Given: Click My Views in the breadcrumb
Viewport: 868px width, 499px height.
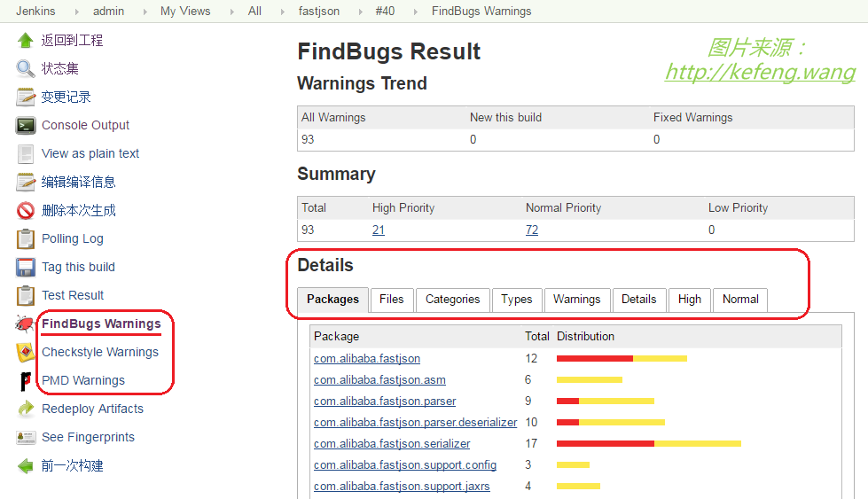Looking at the screenshot, I should 185,11.
